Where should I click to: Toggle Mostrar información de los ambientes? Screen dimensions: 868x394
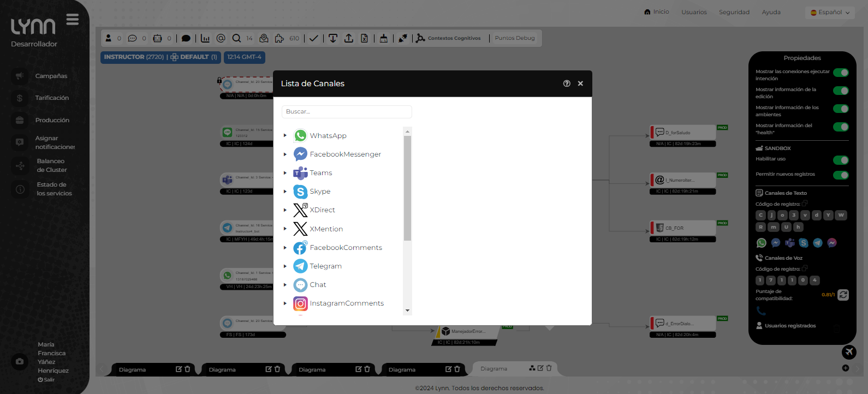[x=841, y=109]
